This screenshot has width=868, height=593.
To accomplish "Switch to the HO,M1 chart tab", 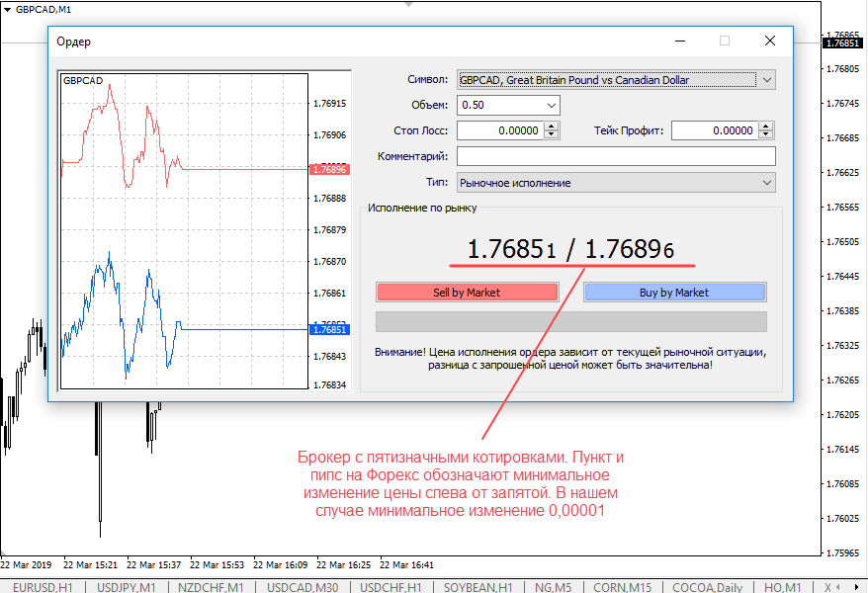I will [783, 587].
